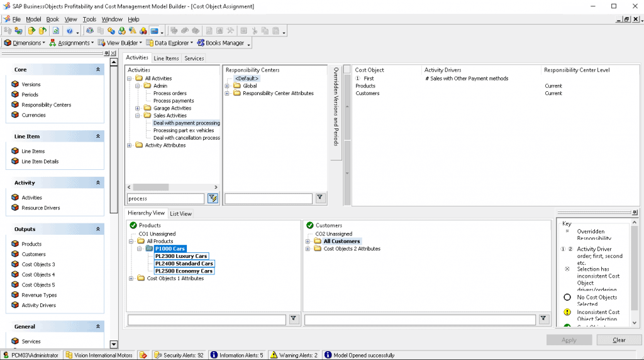Pin the left navigation pane
The width and height of the screenshot is (644, 360).
(x=107, y=53)
